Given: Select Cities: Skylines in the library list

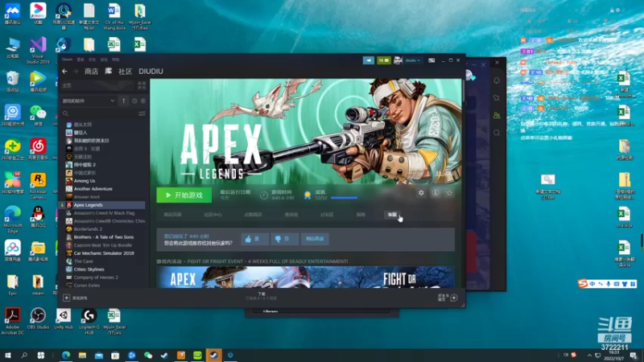Looking at the screenshot, I should [89, 269].
